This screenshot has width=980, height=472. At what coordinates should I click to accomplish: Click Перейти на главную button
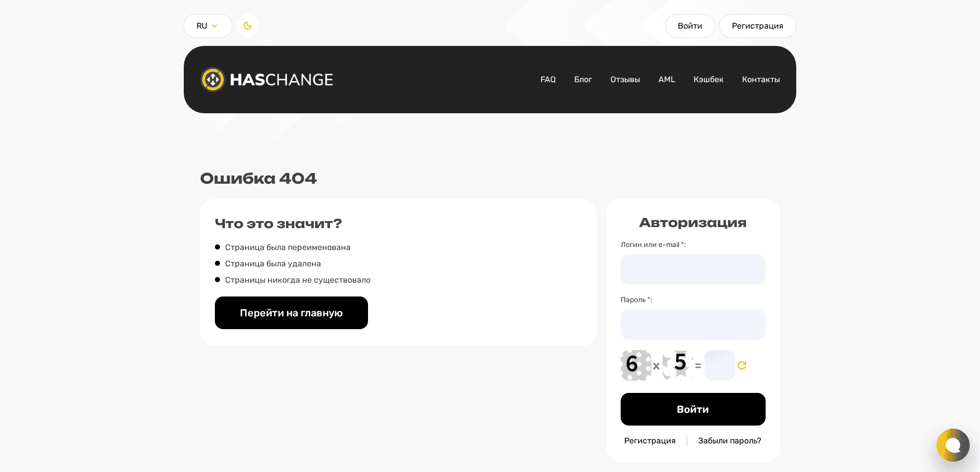pos(291,313)
